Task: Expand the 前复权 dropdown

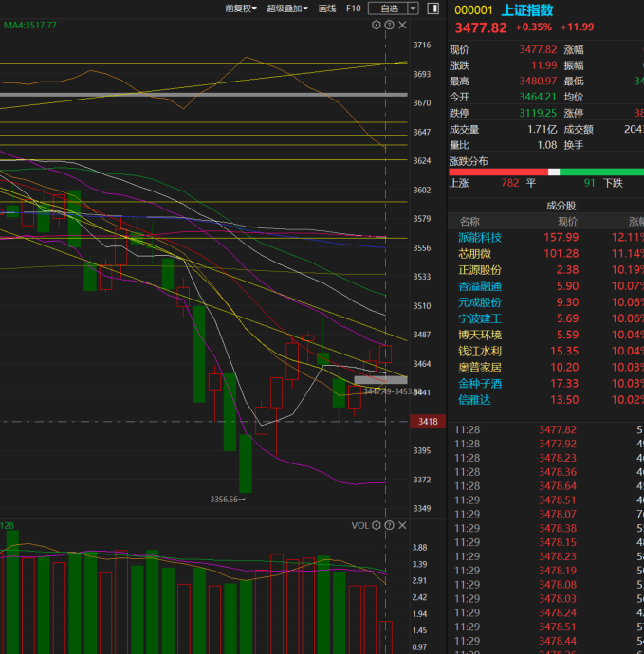Action: 241,9
